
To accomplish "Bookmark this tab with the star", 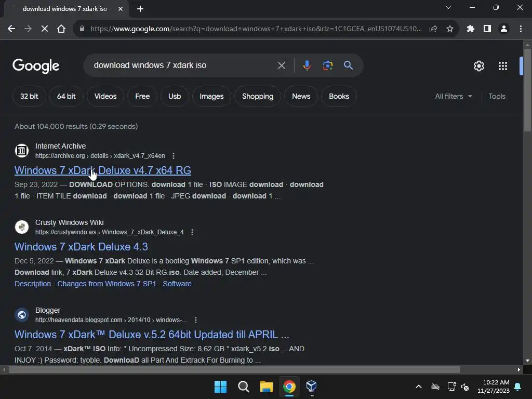I will [x=450, y=29].
